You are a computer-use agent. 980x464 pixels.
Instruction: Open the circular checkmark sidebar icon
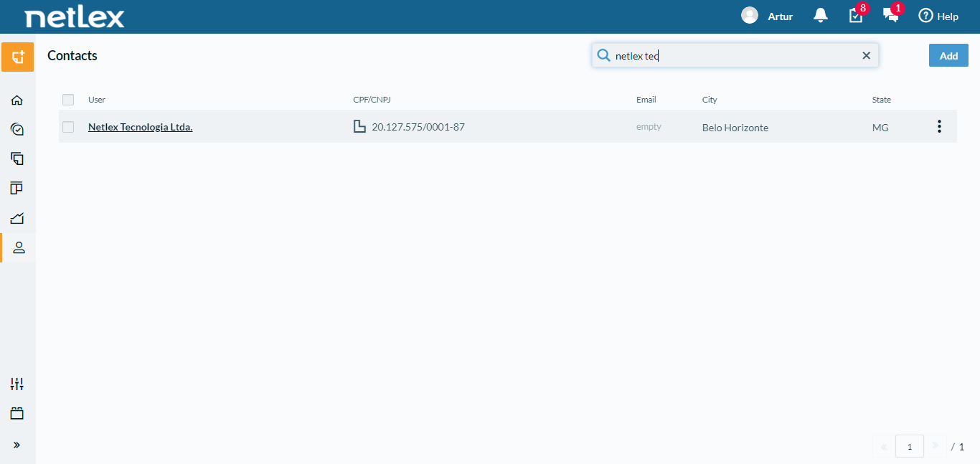[x=17, y=129]
